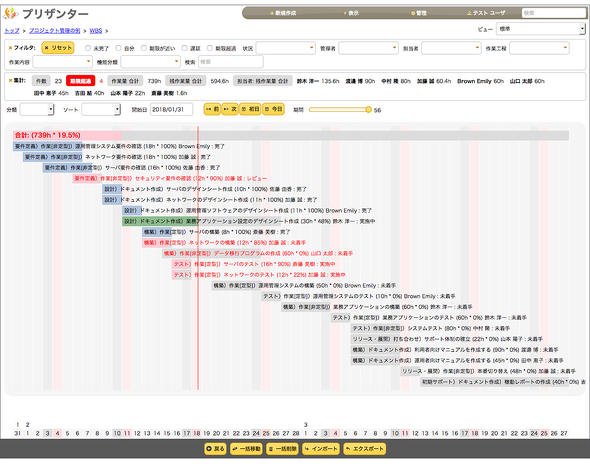Click the Presenter logo icon

(x=11, y=14)
